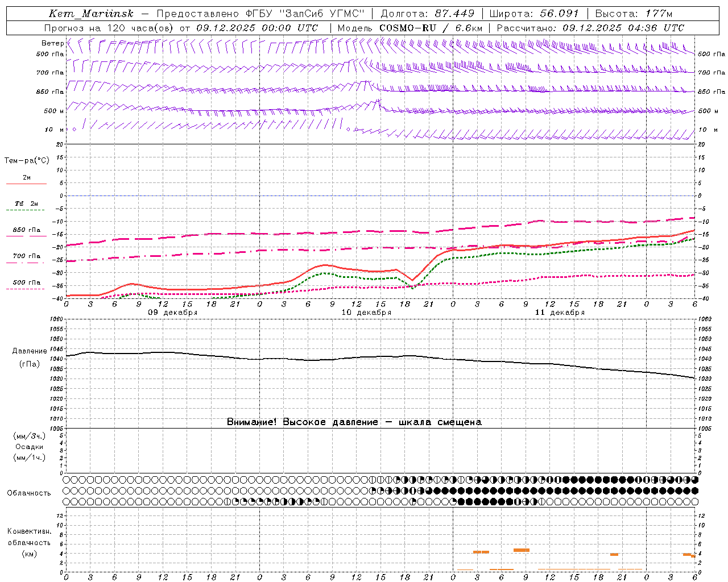Click the '850 гПа' entry in temperature legend

click(x=27, y=230)
